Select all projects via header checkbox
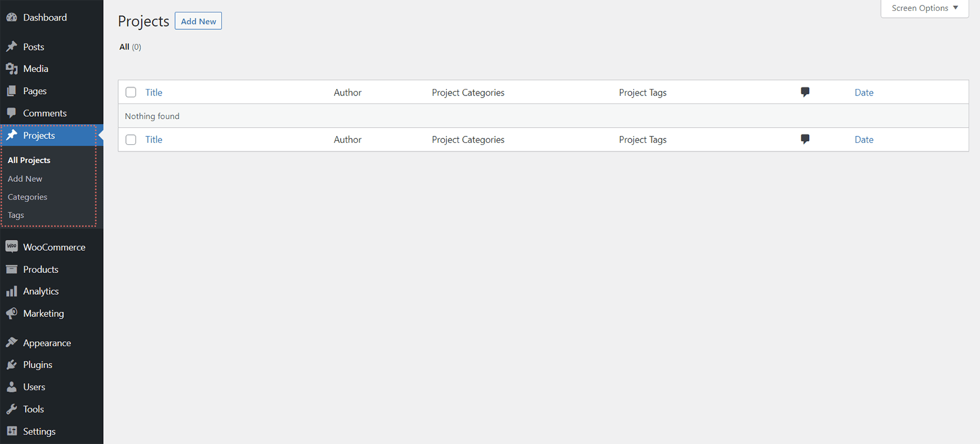 point(131,92)
